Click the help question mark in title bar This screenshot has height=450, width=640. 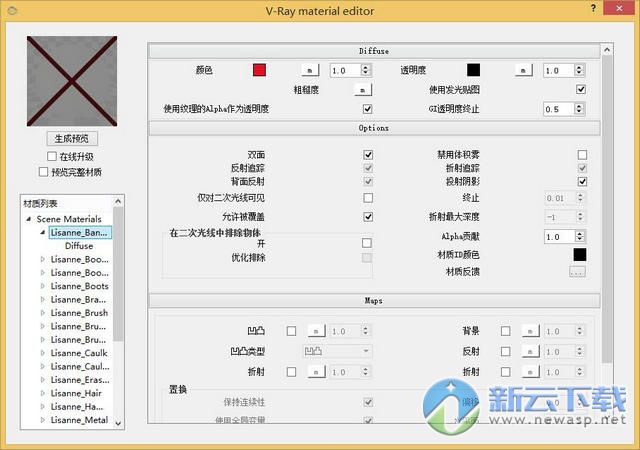(593, 8)
